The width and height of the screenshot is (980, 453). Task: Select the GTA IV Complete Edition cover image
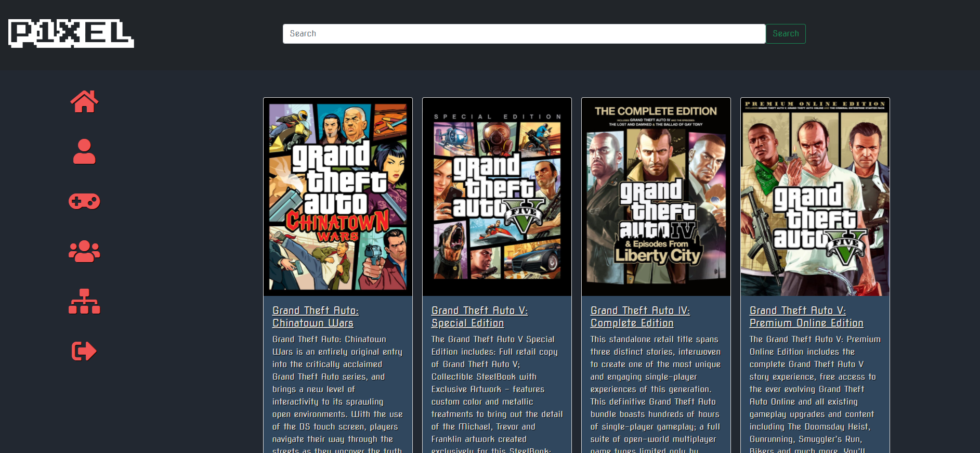point(656,197)
